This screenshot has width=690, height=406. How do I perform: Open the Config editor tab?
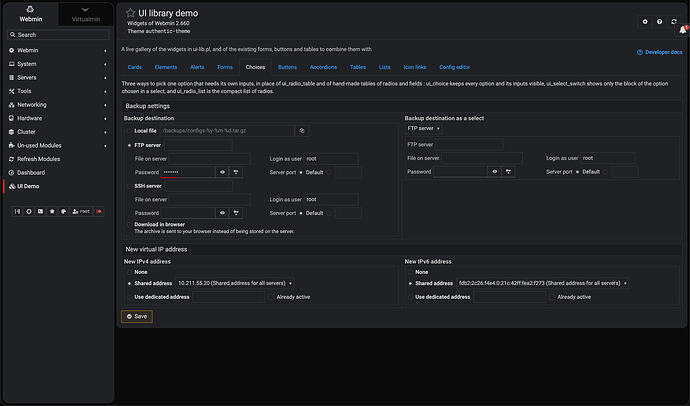click(455, 67)
